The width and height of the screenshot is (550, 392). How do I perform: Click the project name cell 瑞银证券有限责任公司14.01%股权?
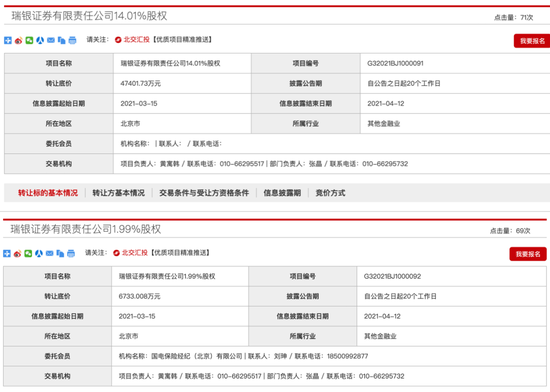182,63
